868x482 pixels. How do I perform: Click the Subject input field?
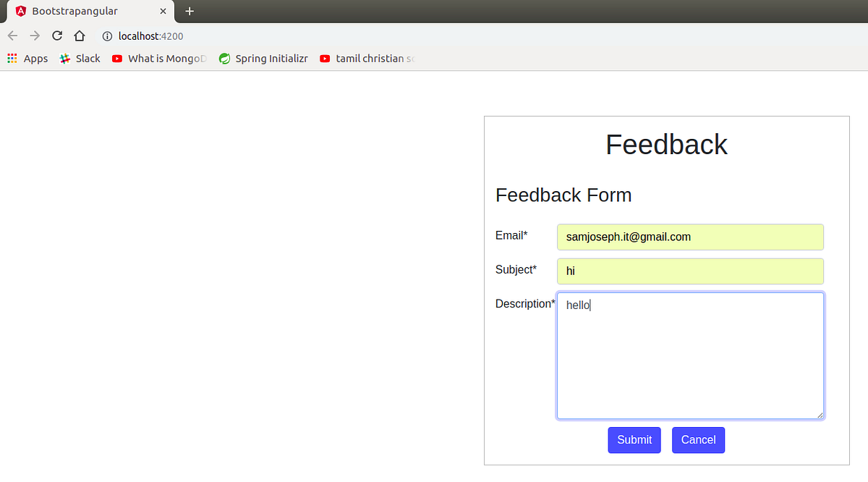tap(690, 271)
